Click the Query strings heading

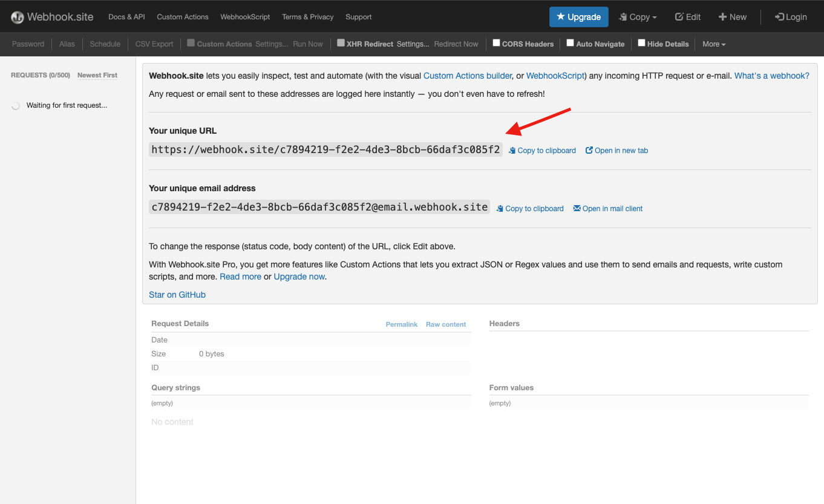coord(175,388)
